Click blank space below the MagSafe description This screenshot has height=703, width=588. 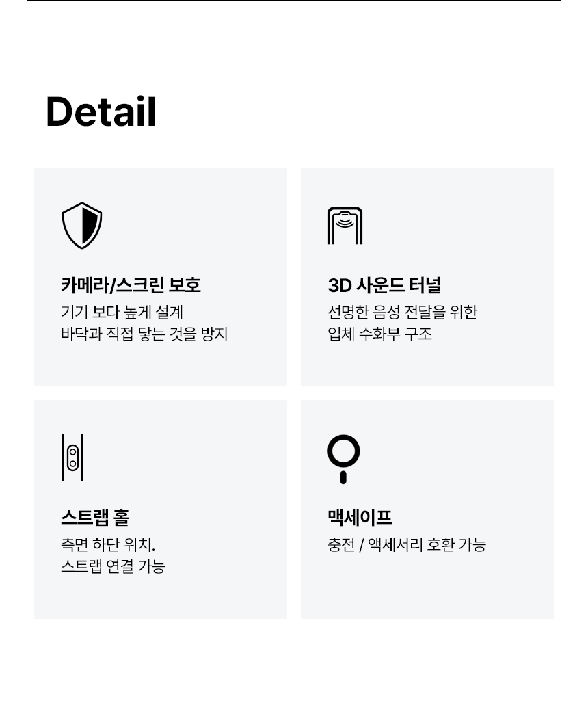(427, 588)
